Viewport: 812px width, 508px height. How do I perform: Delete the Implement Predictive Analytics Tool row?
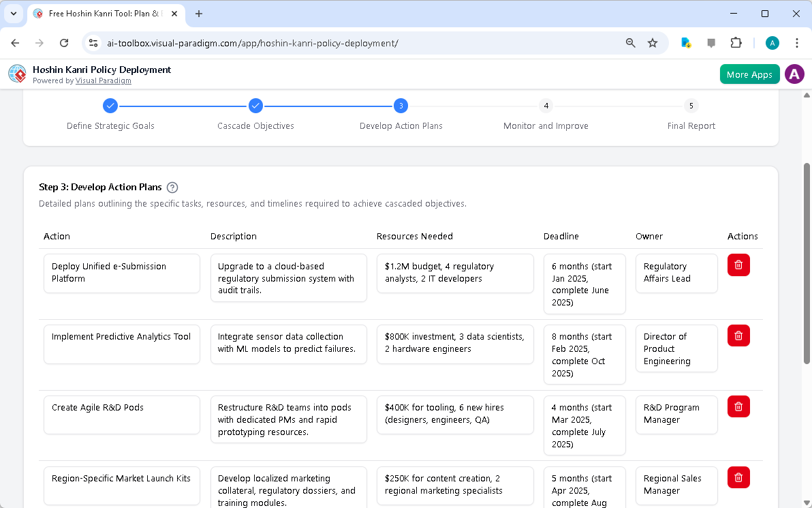pos(738,335)
